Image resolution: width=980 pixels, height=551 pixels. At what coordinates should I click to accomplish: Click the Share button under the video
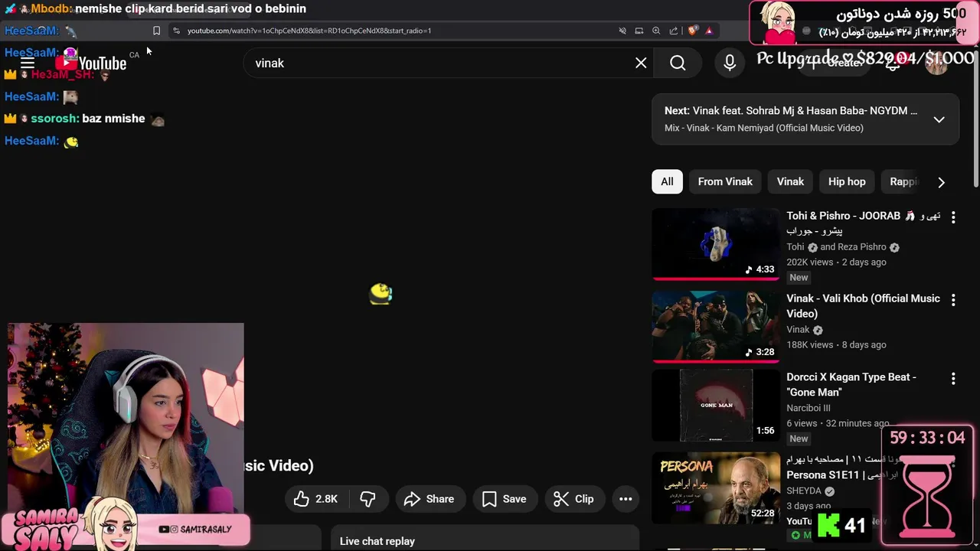point(430,499)
